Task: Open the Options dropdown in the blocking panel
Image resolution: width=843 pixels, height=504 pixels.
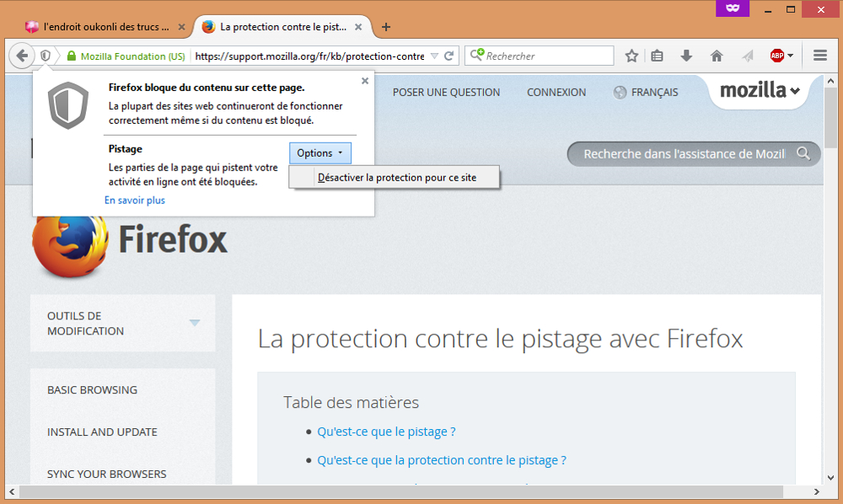Action: point(319,153)
